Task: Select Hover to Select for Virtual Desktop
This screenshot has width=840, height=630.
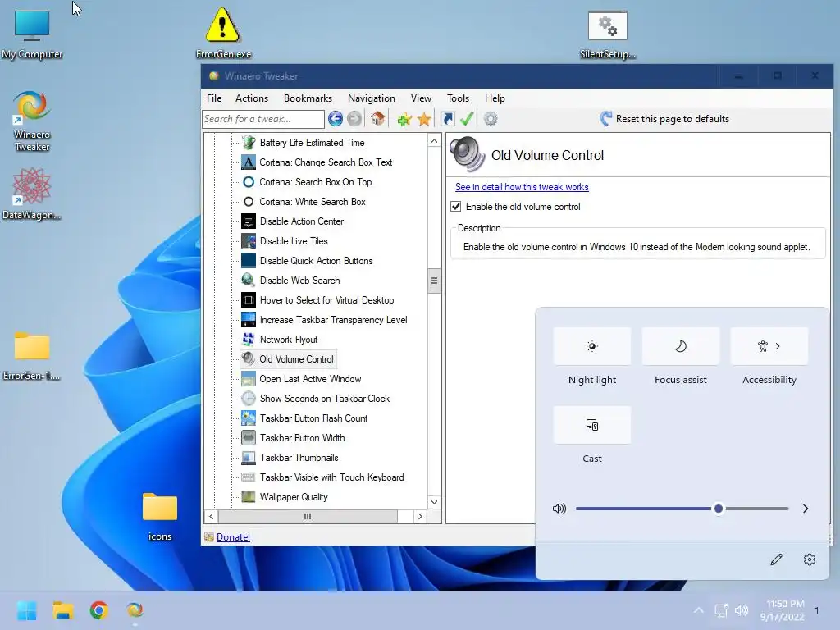Action: [326, 300]
